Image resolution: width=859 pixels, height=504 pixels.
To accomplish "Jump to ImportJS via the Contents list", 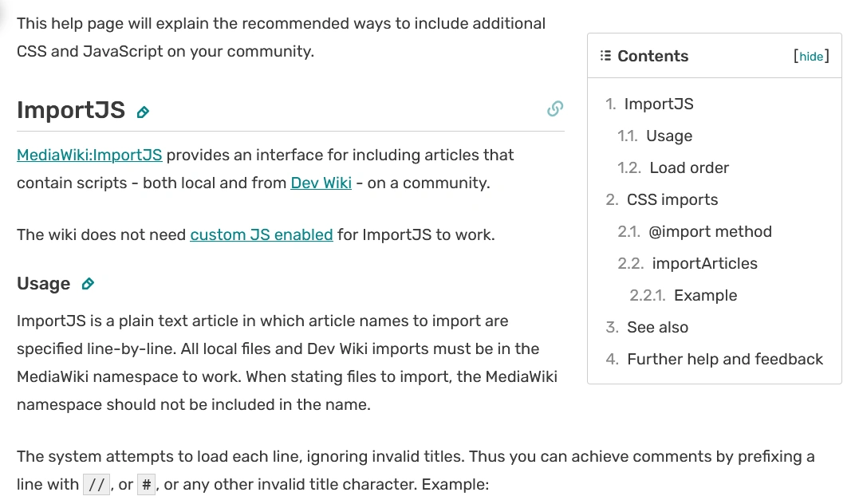I will [x=660, y=104].
